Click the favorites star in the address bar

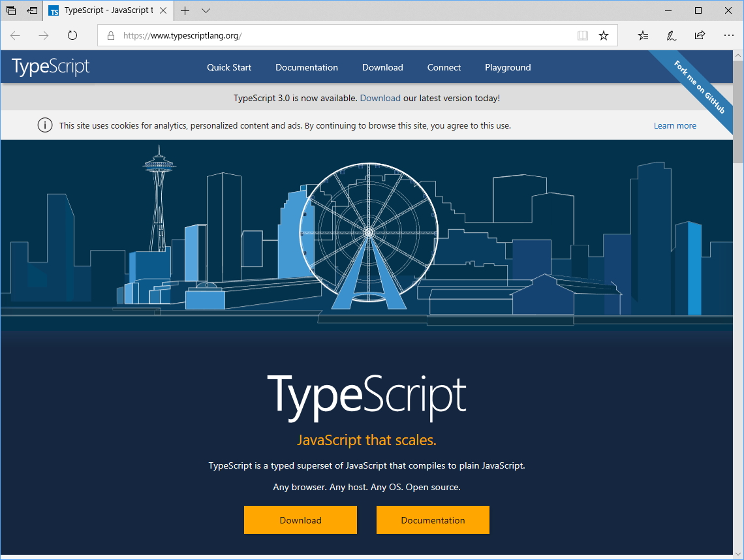(x=604, y=35)
